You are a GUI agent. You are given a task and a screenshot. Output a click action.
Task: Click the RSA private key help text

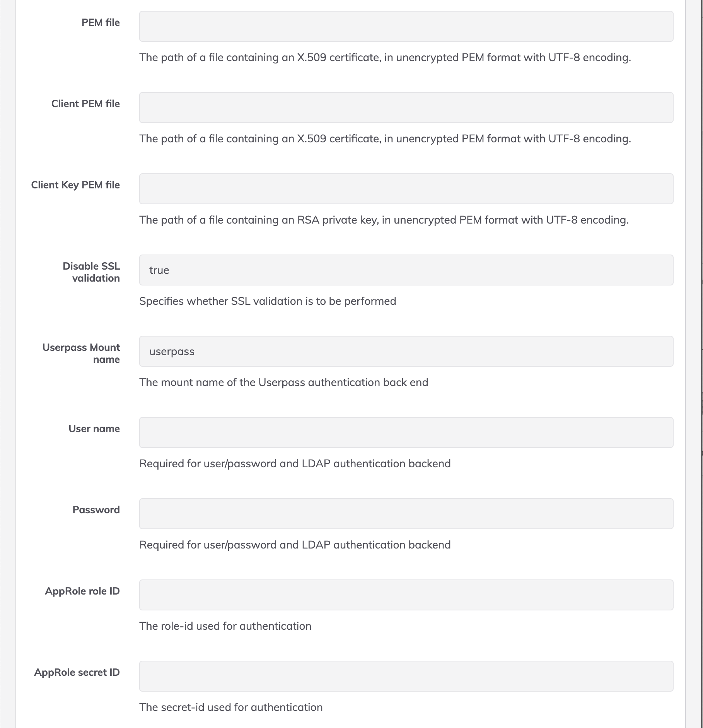pyautogui.click(x=384, y=220)
